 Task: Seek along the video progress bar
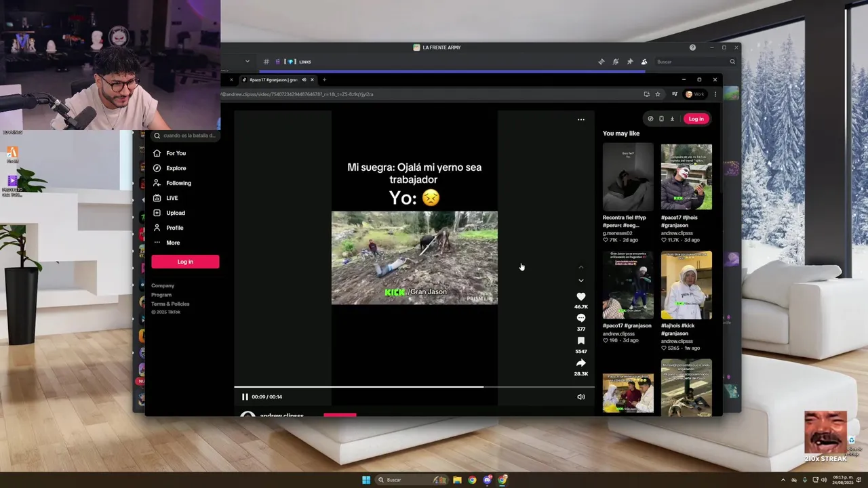click(414, 387)
